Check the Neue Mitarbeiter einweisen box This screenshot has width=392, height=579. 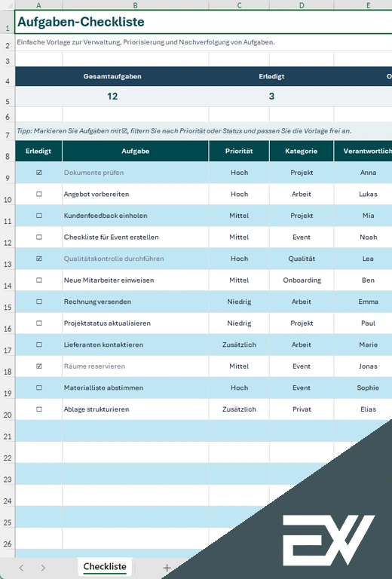[x=39, y=280]
